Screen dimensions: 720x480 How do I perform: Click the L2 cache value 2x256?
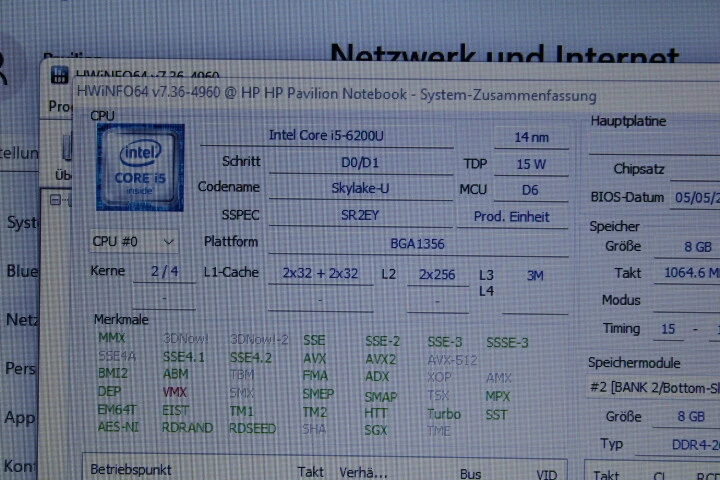point(437,275)
